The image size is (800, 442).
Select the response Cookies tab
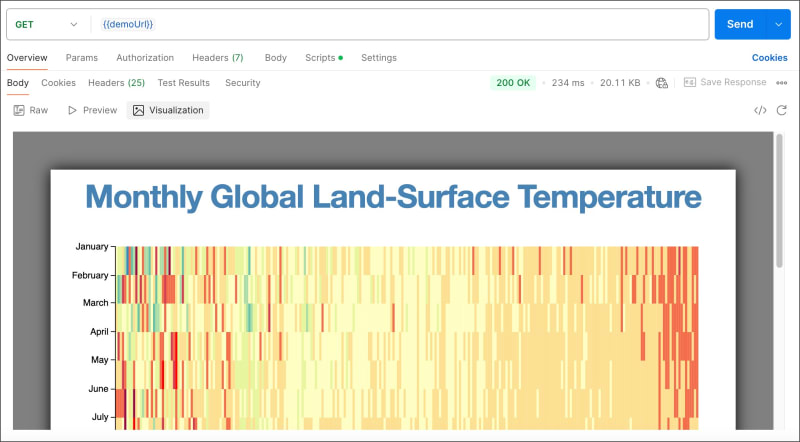58,83
